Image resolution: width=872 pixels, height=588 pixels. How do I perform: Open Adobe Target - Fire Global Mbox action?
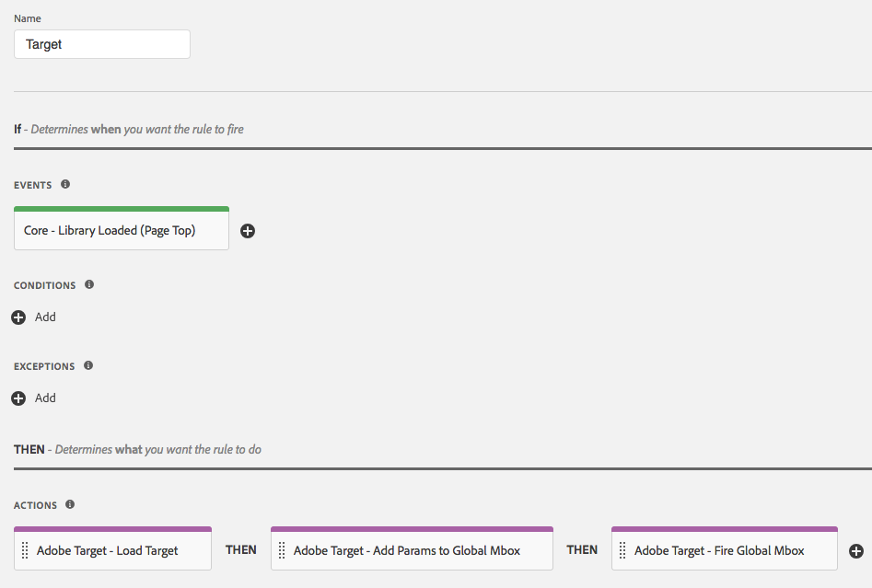coord(724,548)
